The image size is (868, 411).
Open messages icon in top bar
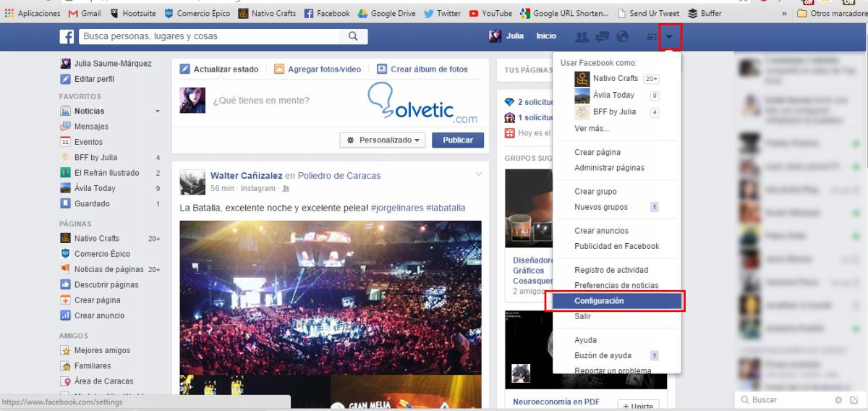601,36
